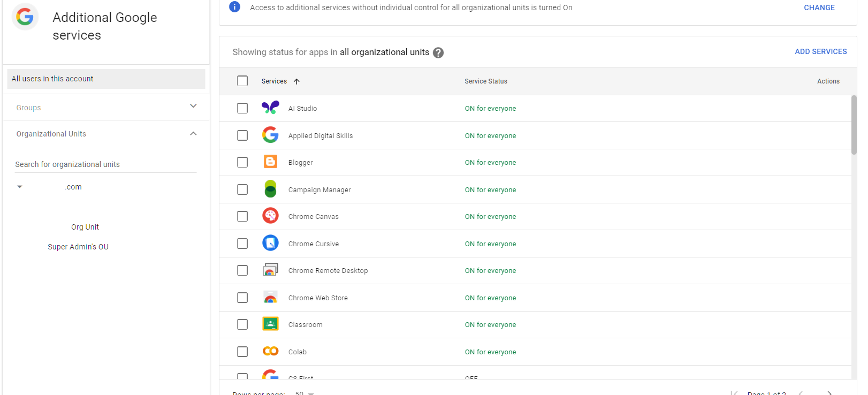Select the Colab row checkbox

[242, 352]
